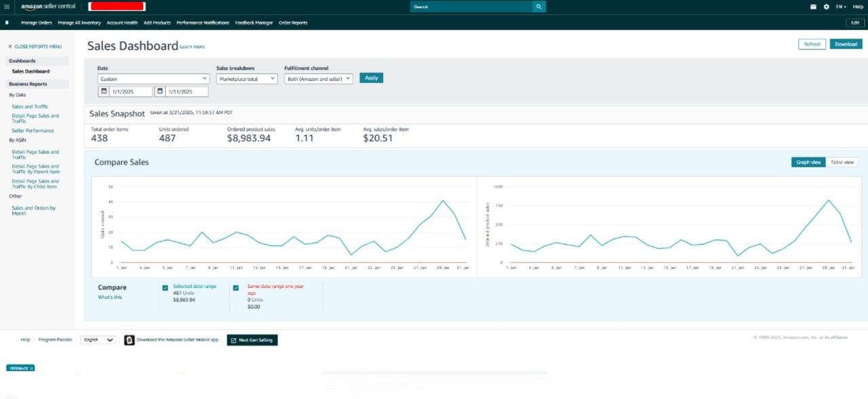Select Sales Dashboard in the sidebar
Viewport: 868px width, 399px height.
[31, 71]
